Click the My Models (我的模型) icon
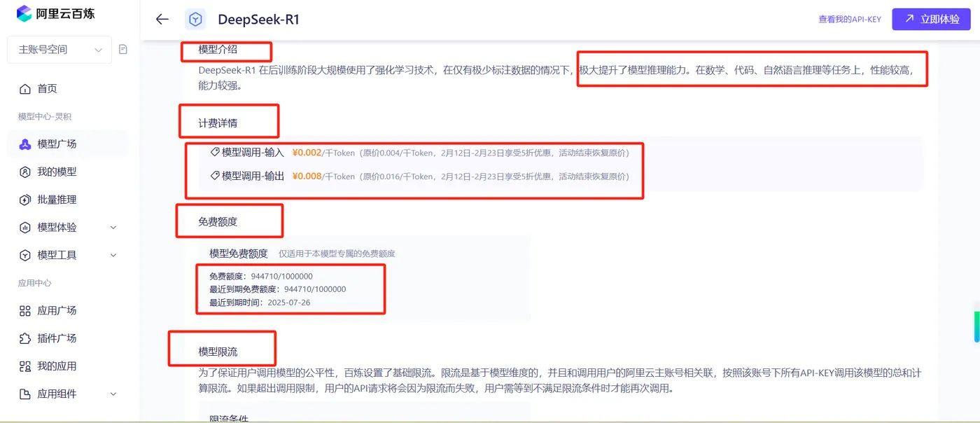 tap(25, 172)
